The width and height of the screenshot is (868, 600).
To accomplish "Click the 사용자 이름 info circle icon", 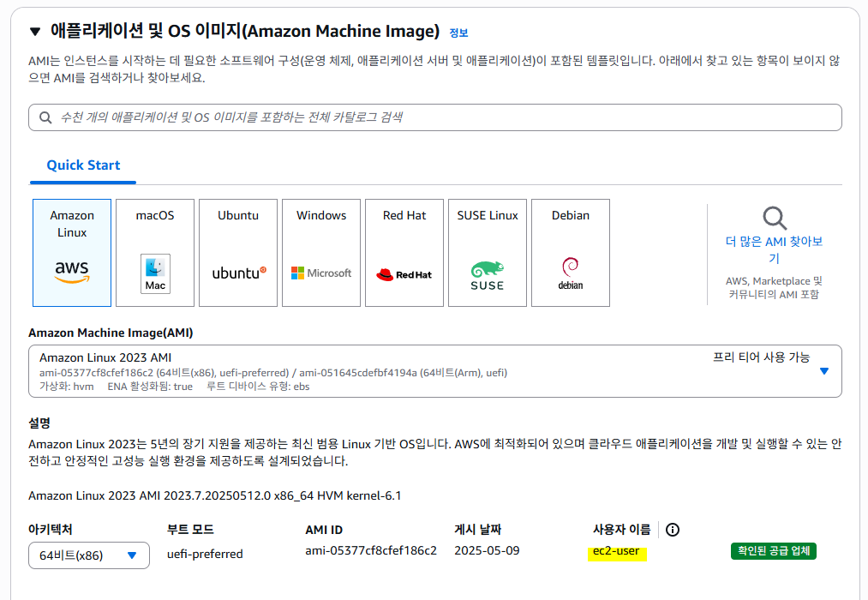I will tap(673, 531).
